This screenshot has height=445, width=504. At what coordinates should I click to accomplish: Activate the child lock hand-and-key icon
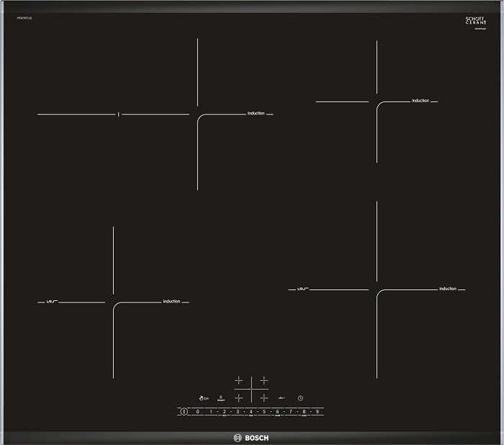point(204,398)
